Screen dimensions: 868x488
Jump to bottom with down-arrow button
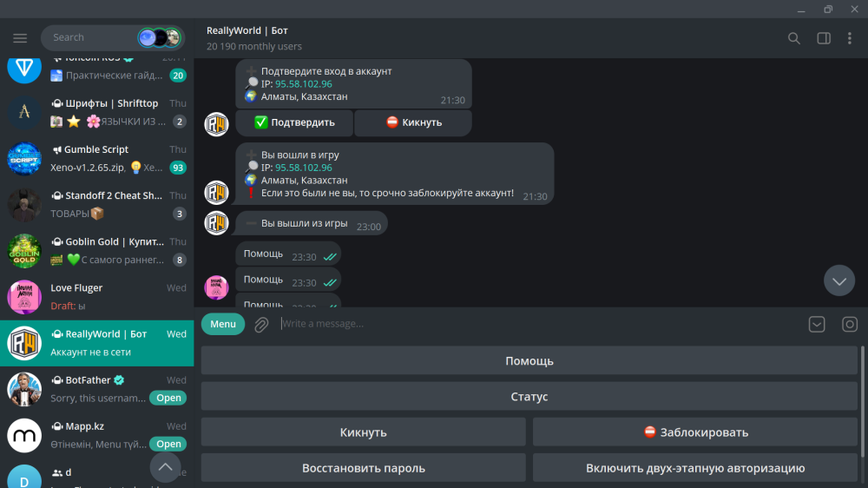click(839, 280)
